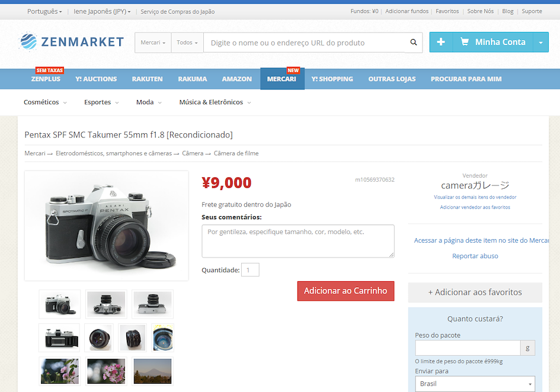560x392 pixels.
Task: Open the Mercari store selector dropdown
Action: pos(153,43)
